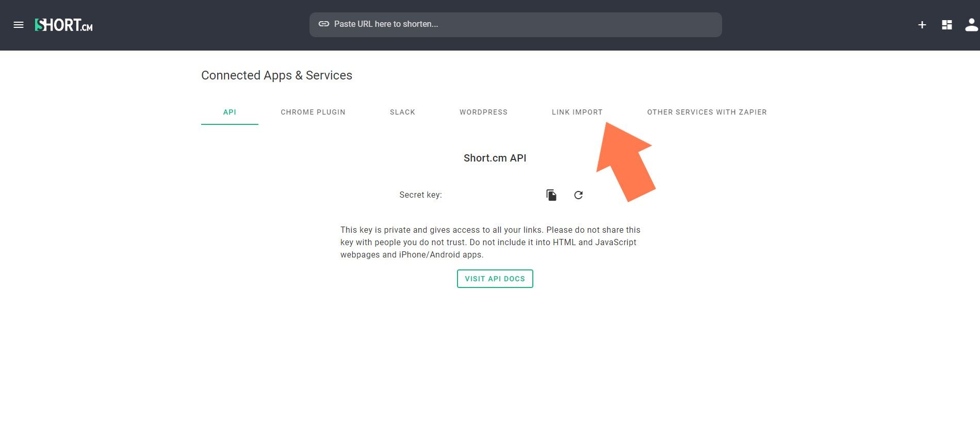This screenshot has width=980, height=433.
Task: Regenerate the secret key with refresh icon
Action: pyautogui.click(x=578, y=195)
